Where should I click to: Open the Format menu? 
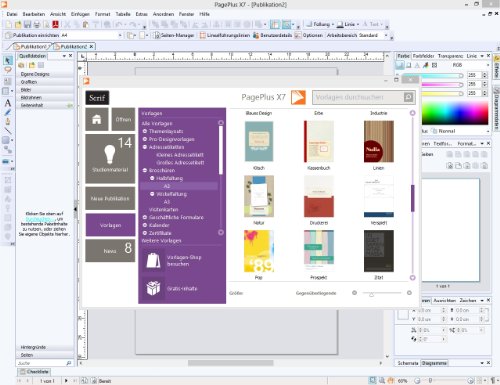coord(102,14)
